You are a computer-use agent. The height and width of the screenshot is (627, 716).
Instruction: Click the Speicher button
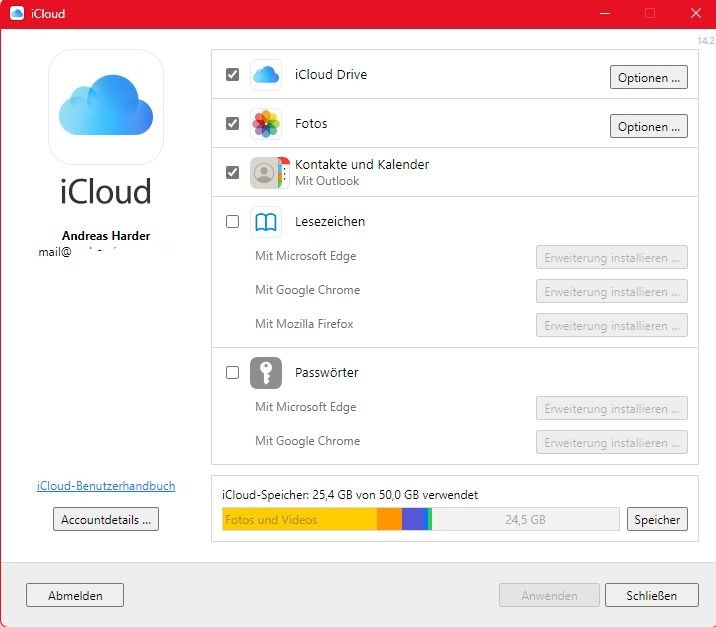[657, 520]
